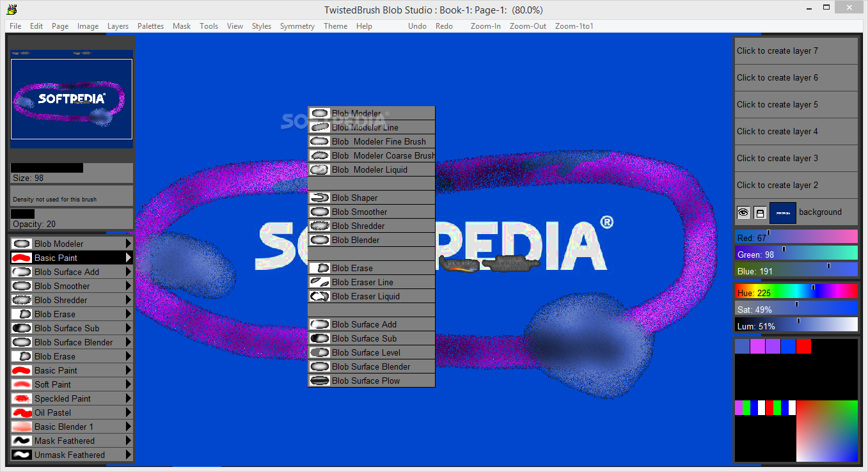
Task: Click the Zoom-1to1 button
Action: tap(574, 26)
